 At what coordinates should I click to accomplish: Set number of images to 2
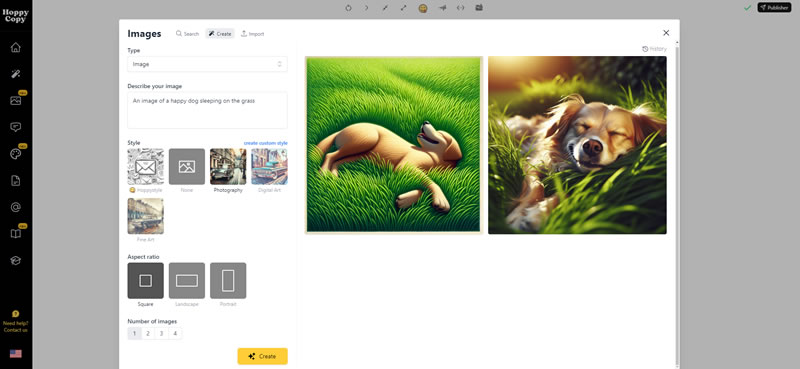(148, 334)
